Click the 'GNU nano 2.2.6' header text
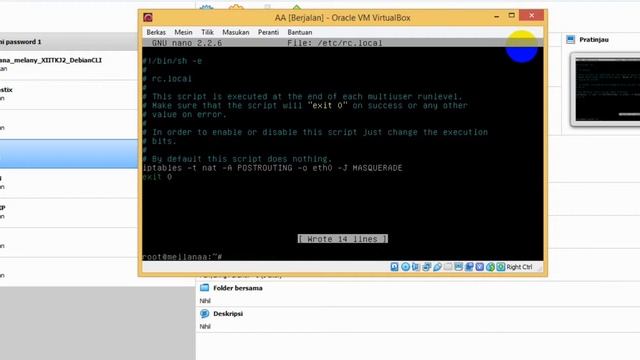 point(187,43)
